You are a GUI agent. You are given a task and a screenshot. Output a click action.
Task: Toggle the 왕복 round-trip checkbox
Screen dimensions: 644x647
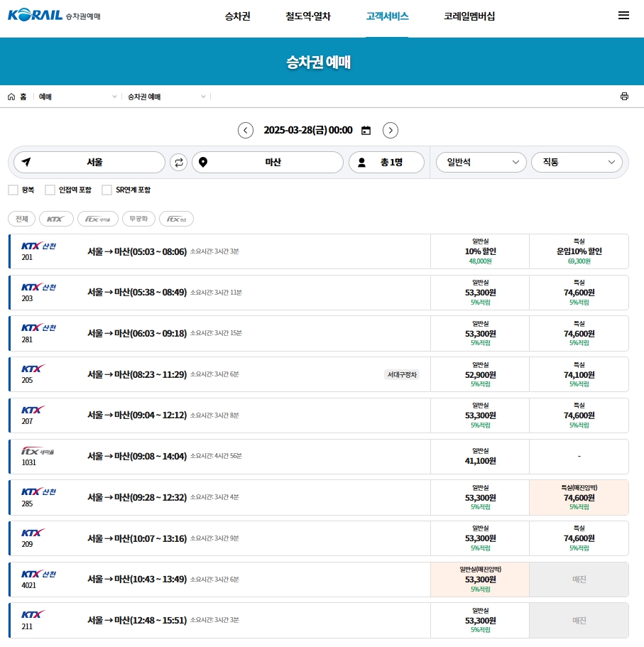[13, 190]
